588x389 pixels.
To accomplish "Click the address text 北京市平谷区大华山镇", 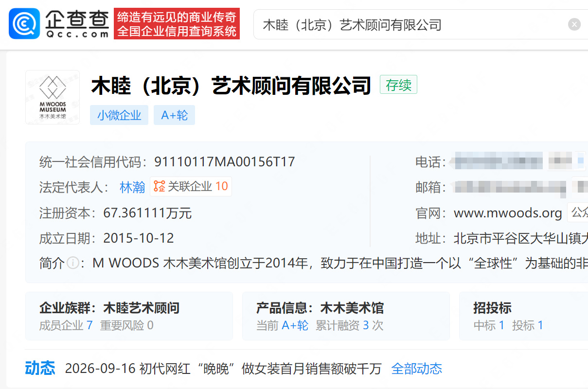I will pyautogui.click(x=521, y=238).
